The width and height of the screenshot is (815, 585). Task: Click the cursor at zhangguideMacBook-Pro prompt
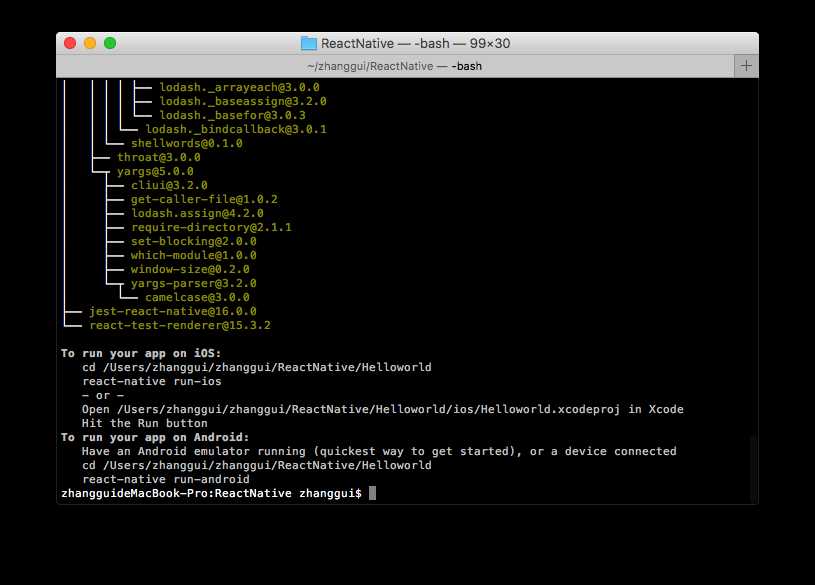tap(372, 493)
